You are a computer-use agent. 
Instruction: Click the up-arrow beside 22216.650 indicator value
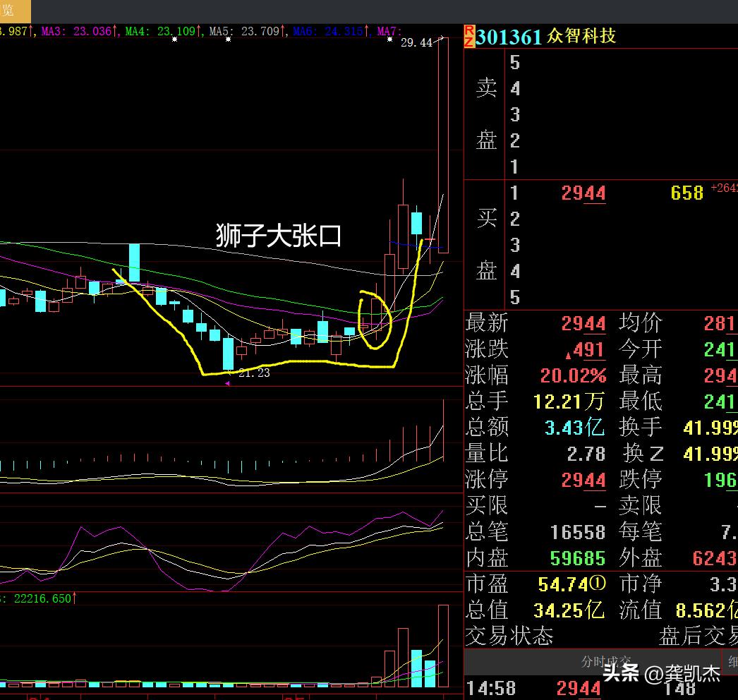pyautogui.click(x=75, y=597)
